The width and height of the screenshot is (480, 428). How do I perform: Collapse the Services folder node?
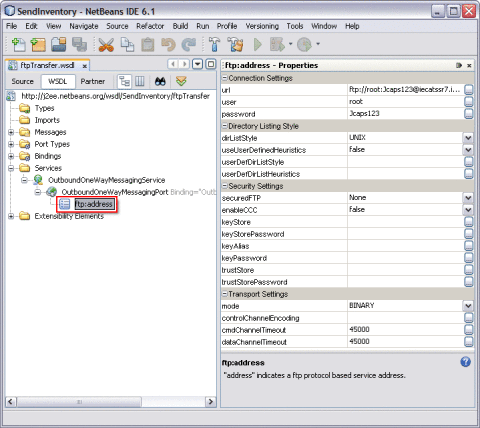[x=11, y=168]
